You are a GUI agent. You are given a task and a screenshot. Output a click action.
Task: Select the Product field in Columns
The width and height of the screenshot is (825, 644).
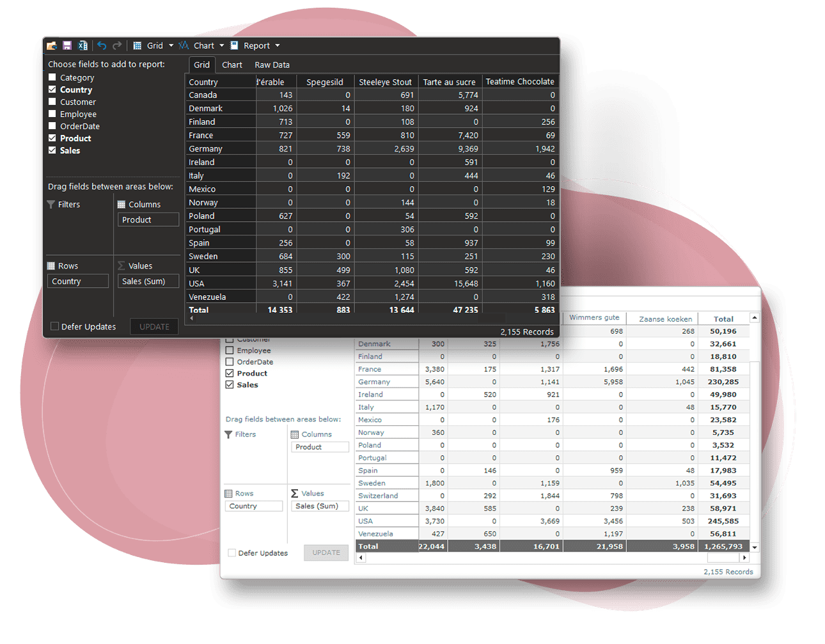point(148,219)
